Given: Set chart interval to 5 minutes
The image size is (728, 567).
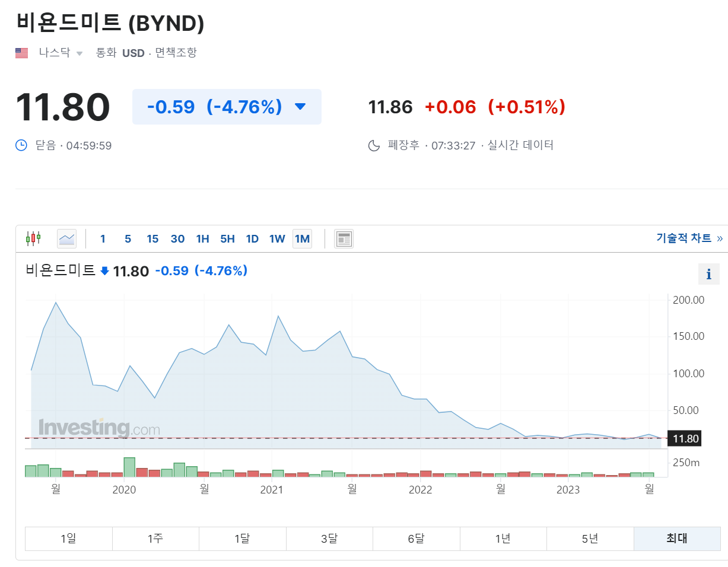Looking at the screenshot, I should coord(128,239).
